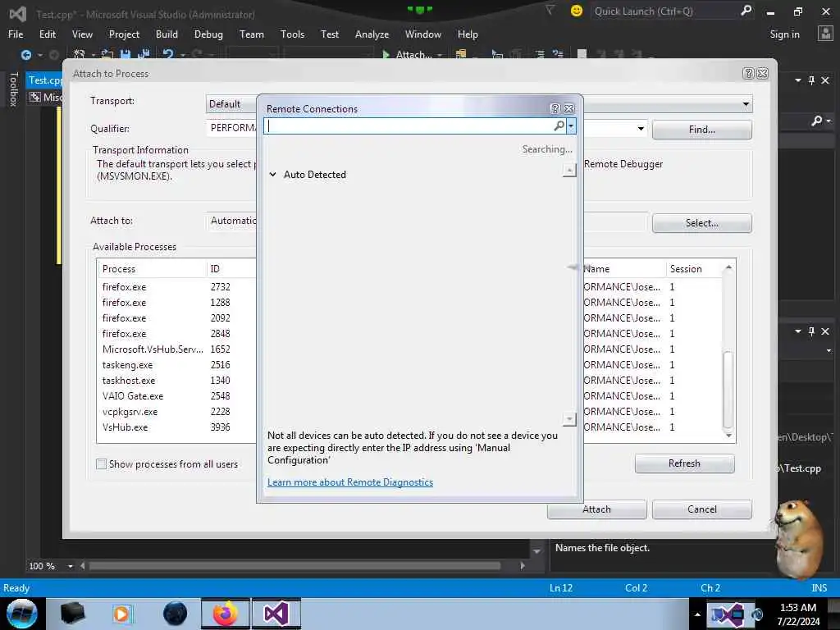The width and height of the screenshot is (840, 630).
Task: Click the Save All toolbar icon
Action: coord(144,55)
